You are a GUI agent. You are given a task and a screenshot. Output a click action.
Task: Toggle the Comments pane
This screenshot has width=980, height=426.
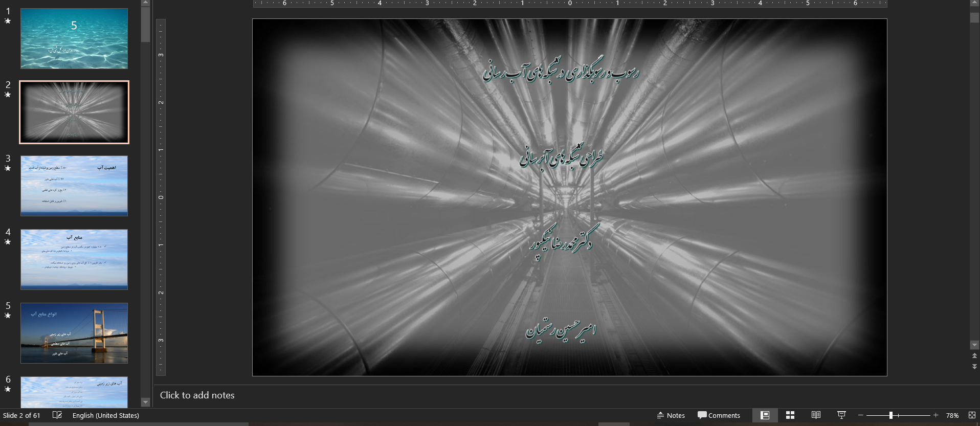[719, 415]
